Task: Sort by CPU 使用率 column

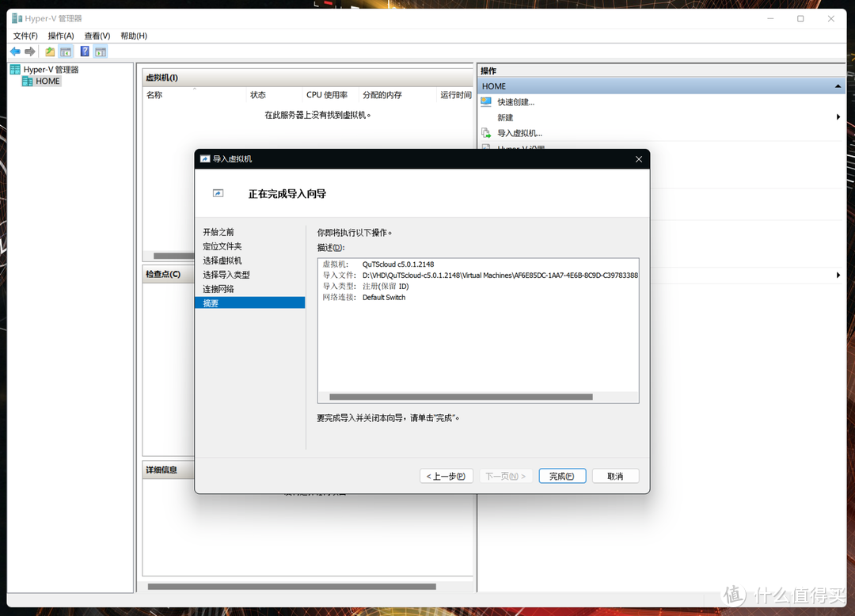Action: tap(327, 95)
